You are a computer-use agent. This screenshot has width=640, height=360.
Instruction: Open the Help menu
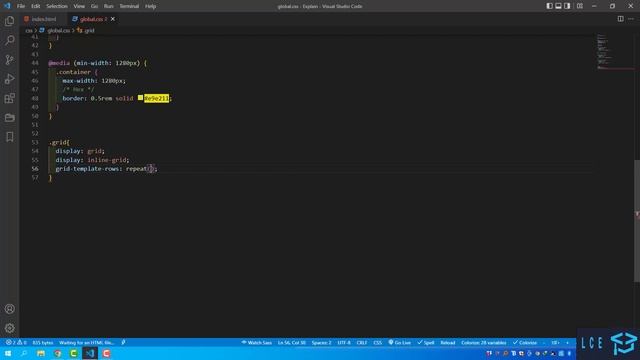pyautogui.click(x=151, y=6)
